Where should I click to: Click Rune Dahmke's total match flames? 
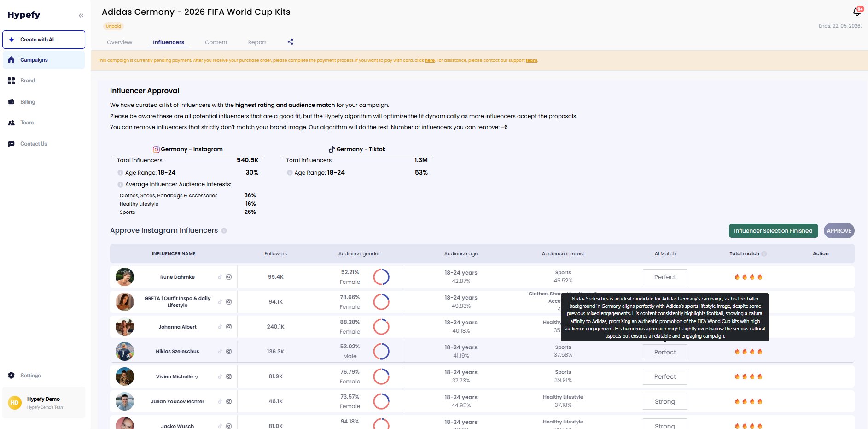pos(748,277)
